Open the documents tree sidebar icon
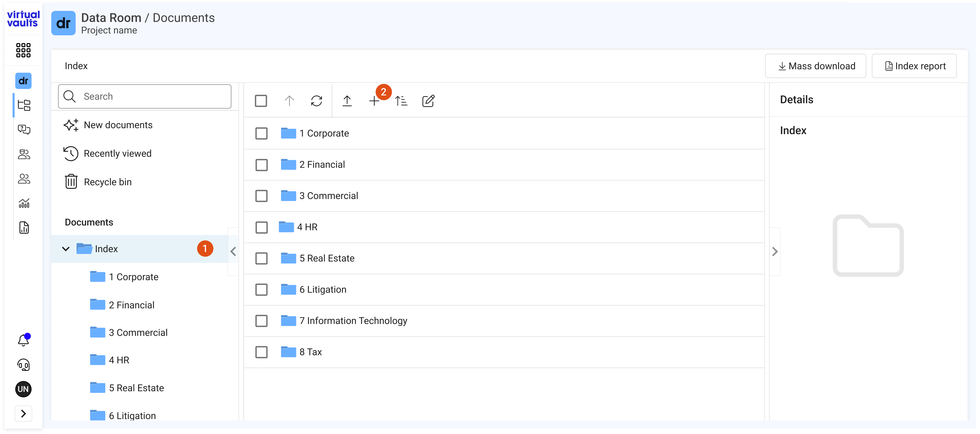Screen dimensions: 980x434 tap(24, 105)
